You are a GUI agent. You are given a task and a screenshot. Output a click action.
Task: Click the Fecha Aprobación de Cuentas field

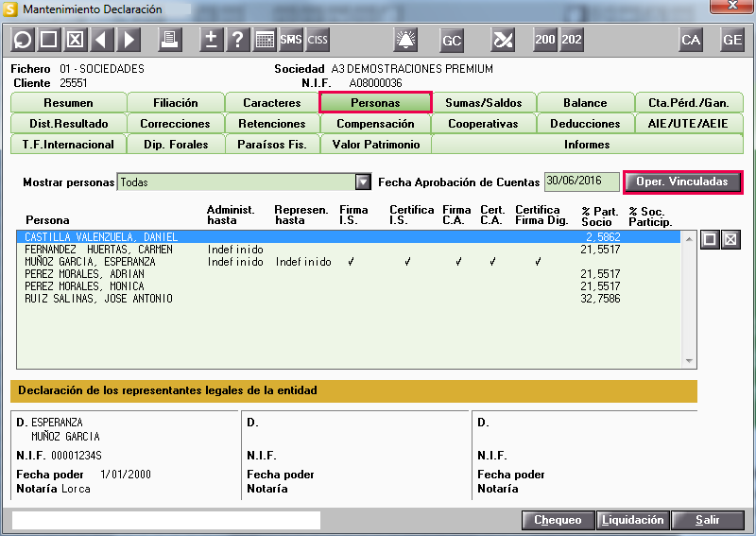click(581, 182)
